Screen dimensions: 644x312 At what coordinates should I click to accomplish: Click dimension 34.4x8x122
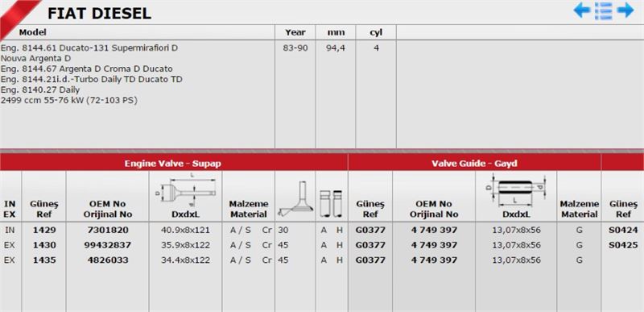(185, 260)
